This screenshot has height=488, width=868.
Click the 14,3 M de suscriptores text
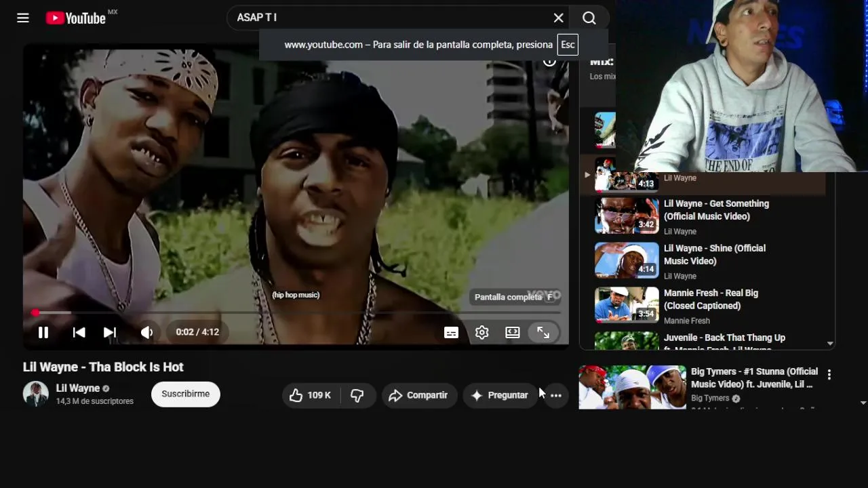click(95, 401)
